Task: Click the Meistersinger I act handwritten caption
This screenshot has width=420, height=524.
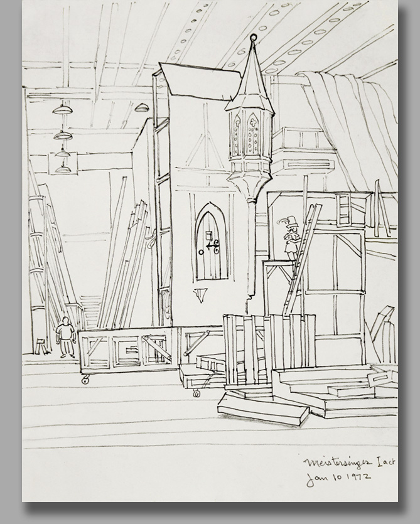Action: coord(350,462)
